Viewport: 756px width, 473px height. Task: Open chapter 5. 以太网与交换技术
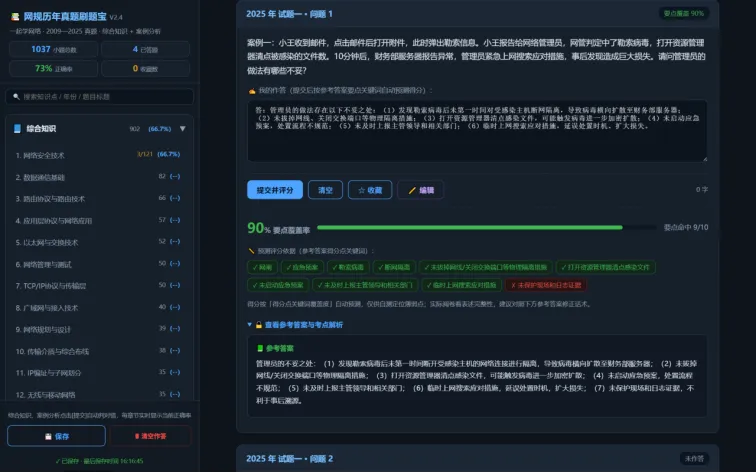click(x=98, y=242)
